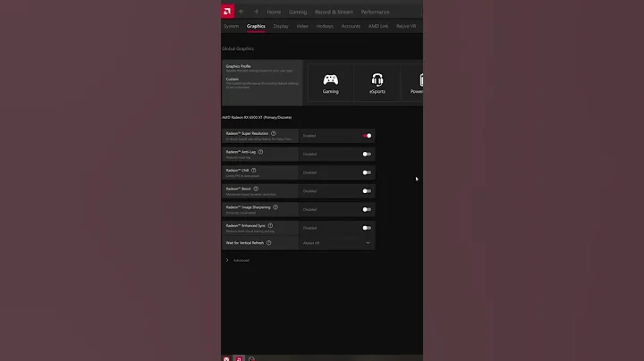Open Record & Stream menu
The image size is (644, 361).
334,12
